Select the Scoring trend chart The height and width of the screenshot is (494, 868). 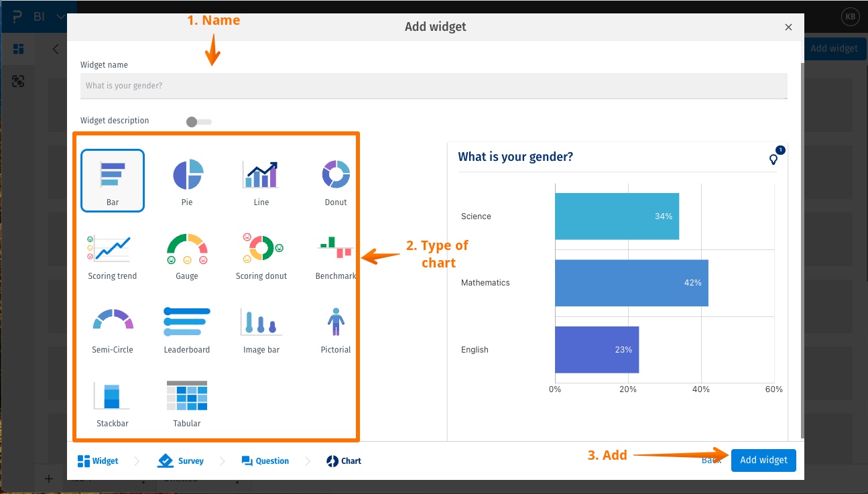(112, 255)
